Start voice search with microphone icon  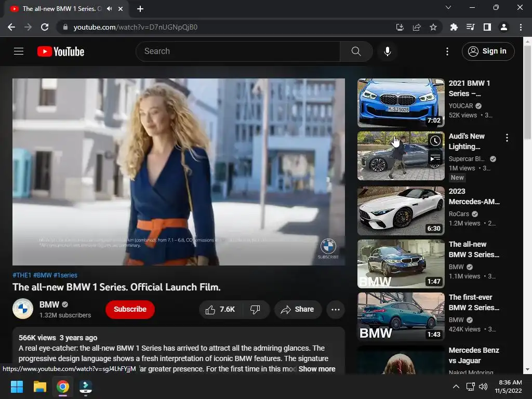pyautogui.click(x=387, y=51)
